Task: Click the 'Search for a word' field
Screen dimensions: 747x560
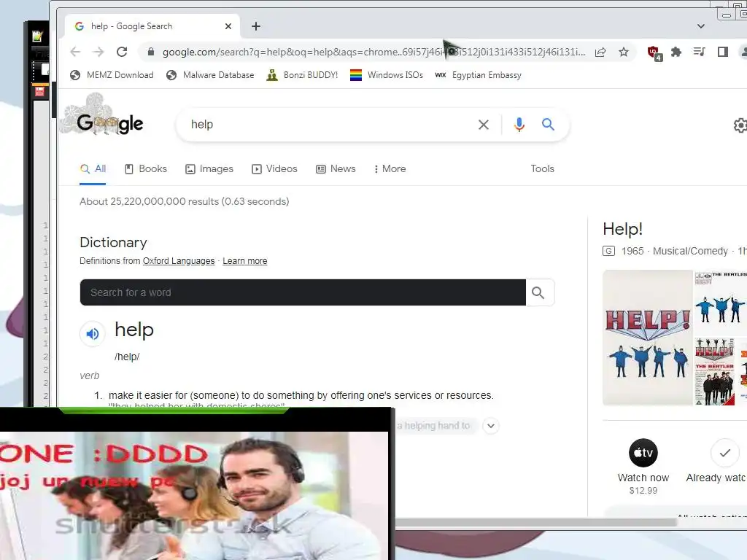Action: point(303,292)
